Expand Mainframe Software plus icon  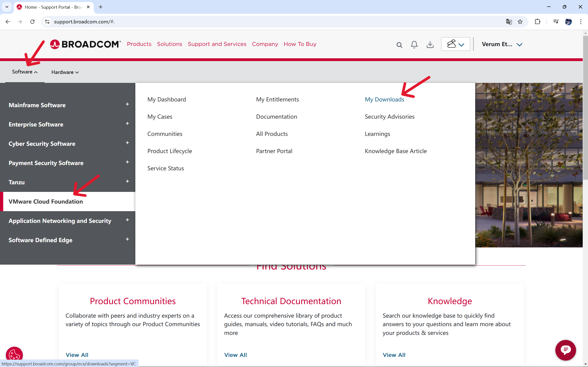click(127, 104)
